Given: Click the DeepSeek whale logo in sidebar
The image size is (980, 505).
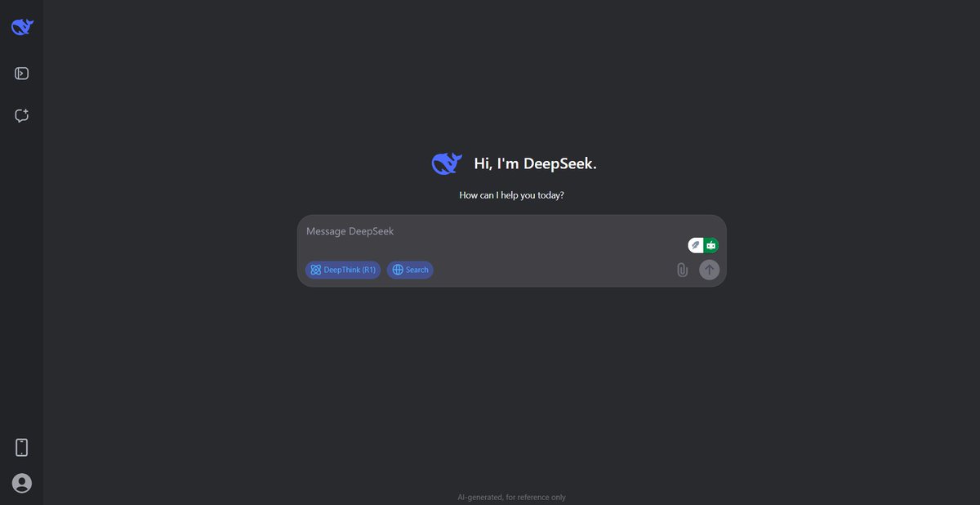Looking at the screenshot, I should pyautogui.click(x=22, y=27).
